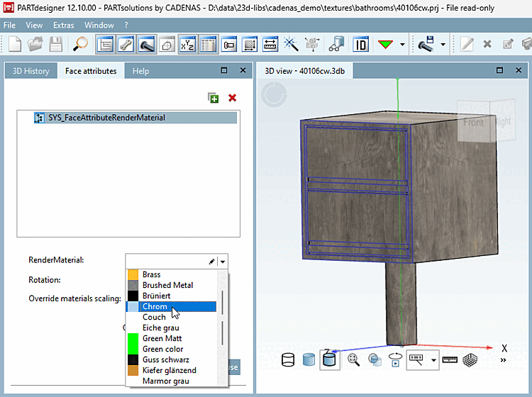This screenshot has height=397, width=532.
Task: Open the Extras menu
Action: pyautogui.click(x=63, y=25)
